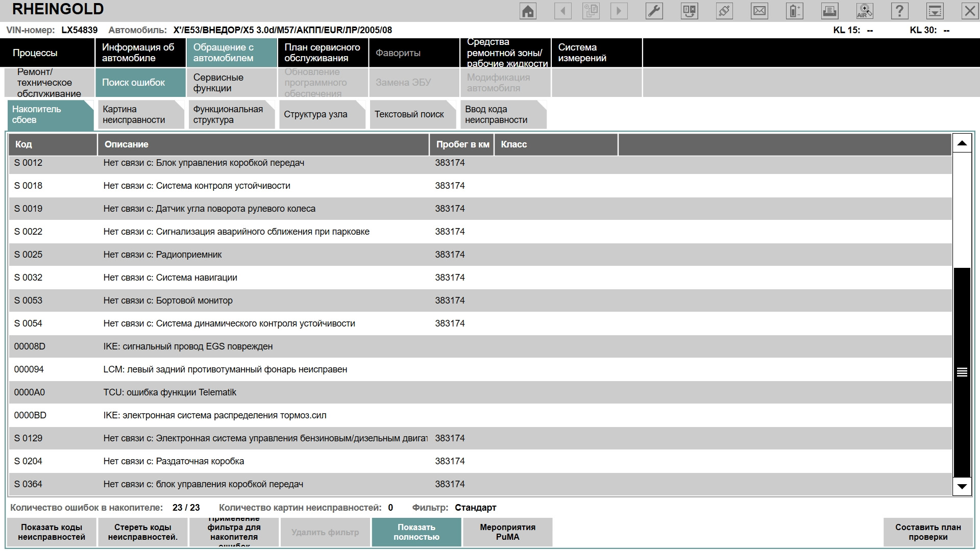Click the fault list scrollbar thumb
Screen dimensions: 980x551
[x=962, y=372]
